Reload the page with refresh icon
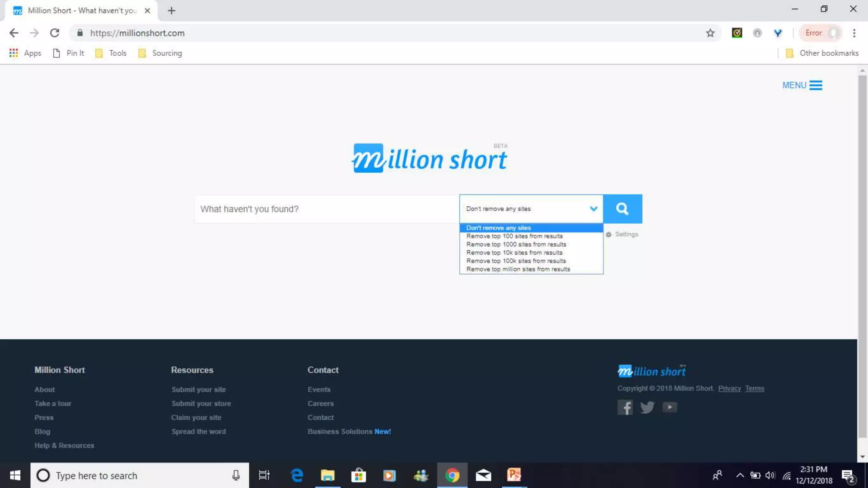868x488 pixels. click(55, 33)
